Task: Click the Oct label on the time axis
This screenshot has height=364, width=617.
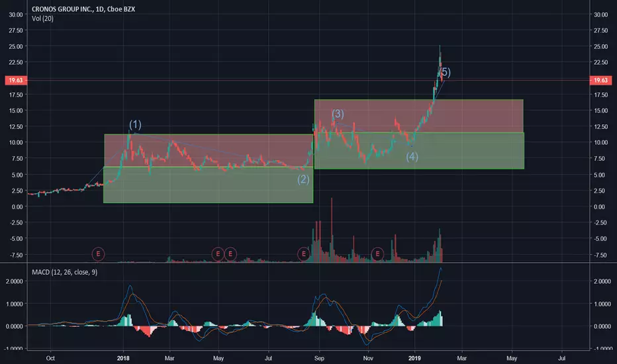Action: (50, 358)
